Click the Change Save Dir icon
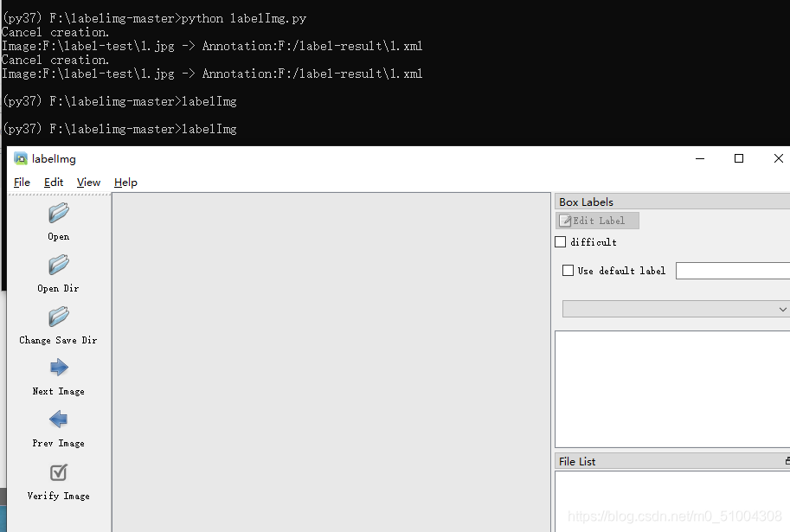This screenshot has width=790, height=532. 59,317
